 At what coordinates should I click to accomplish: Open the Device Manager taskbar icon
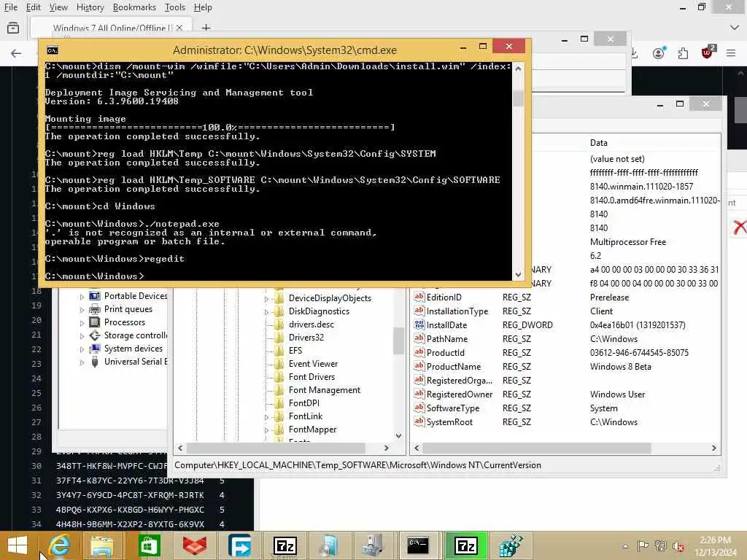tap(373, 545)
